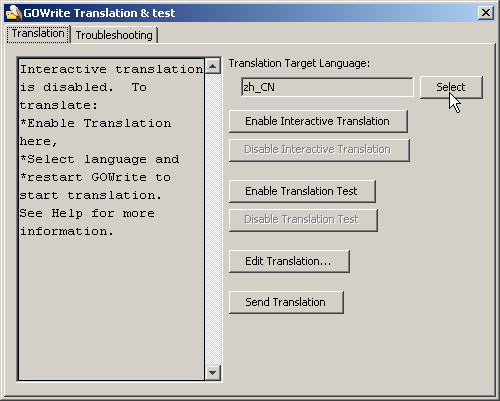The height and width of the screenshot is (401, 500).
Task: Close the GOWrite Translation & test window
Action: [486, 13]
